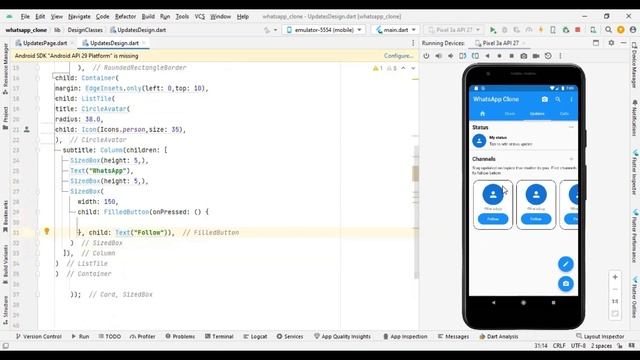The image size is (640, 360).
Task: Open editor tabs three-dot menu
Action: coord(413,43)
